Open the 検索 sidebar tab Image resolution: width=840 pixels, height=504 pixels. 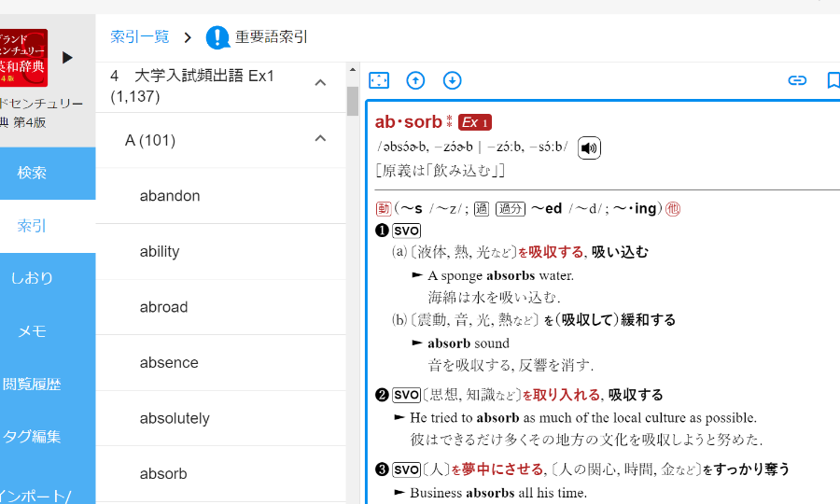pos(48,173)
